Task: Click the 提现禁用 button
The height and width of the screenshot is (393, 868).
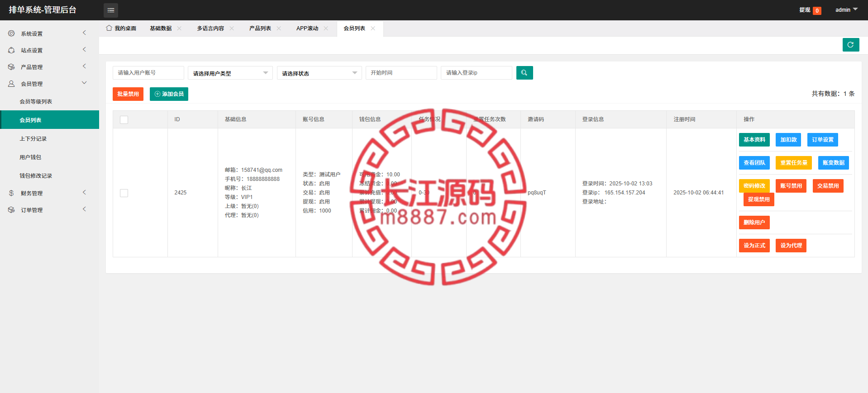Action: pos(759,199)
